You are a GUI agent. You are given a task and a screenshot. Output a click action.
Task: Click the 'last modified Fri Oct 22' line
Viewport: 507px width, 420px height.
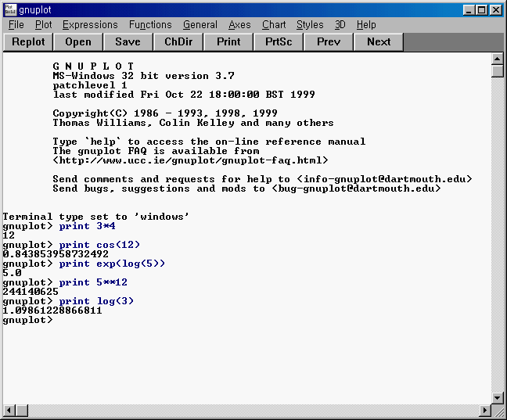184,95
